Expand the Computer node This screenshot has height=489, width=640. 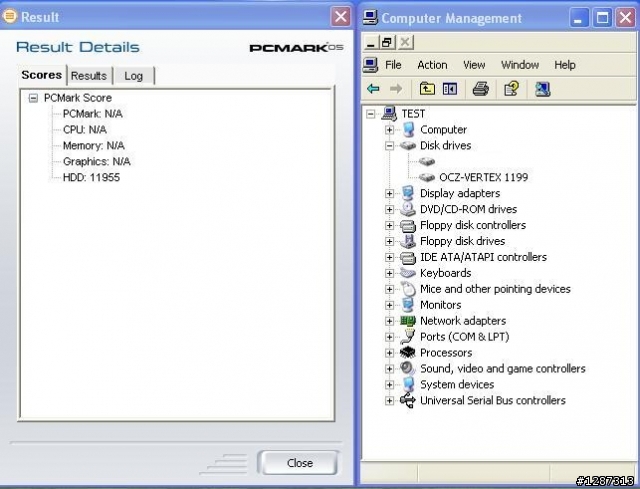tap(389, 130)
